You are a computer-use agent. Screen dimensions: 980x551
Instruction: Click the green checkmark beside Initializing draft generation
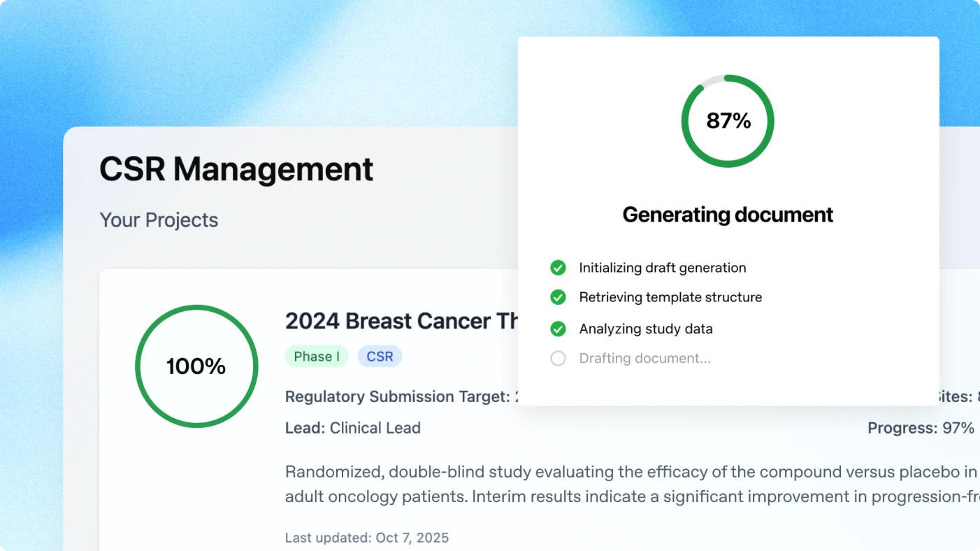pos(558,268)
